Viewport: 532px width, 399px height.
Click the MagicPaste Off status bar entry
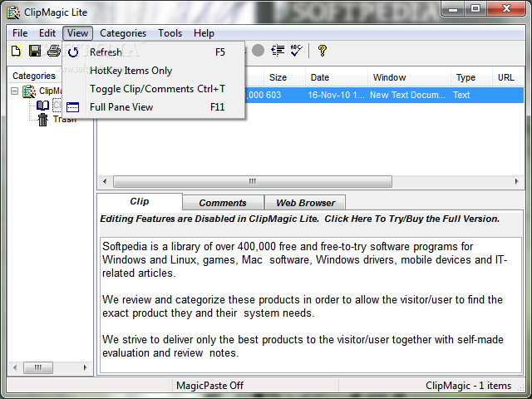(x=209, y=386)
